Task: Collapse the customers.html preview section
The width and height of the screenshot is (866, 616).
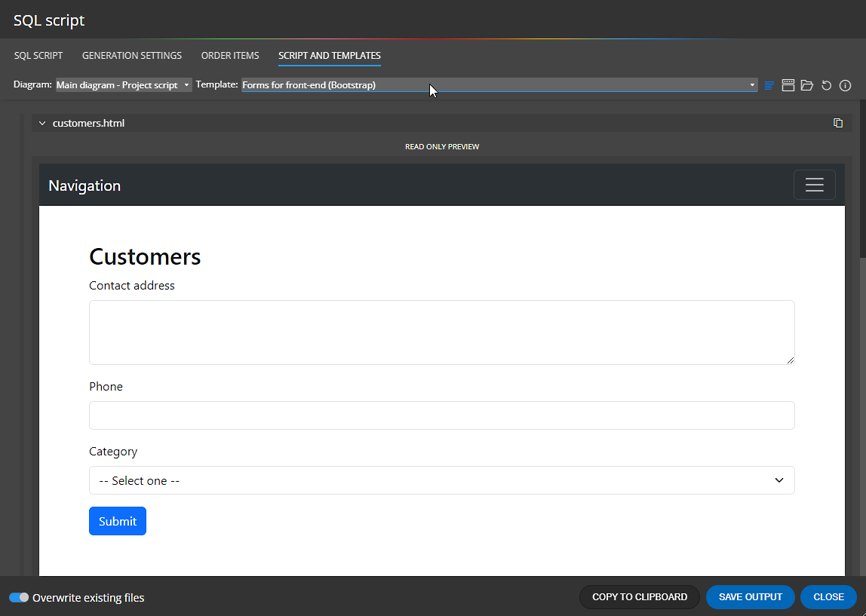Action: (x=42, y=122)
